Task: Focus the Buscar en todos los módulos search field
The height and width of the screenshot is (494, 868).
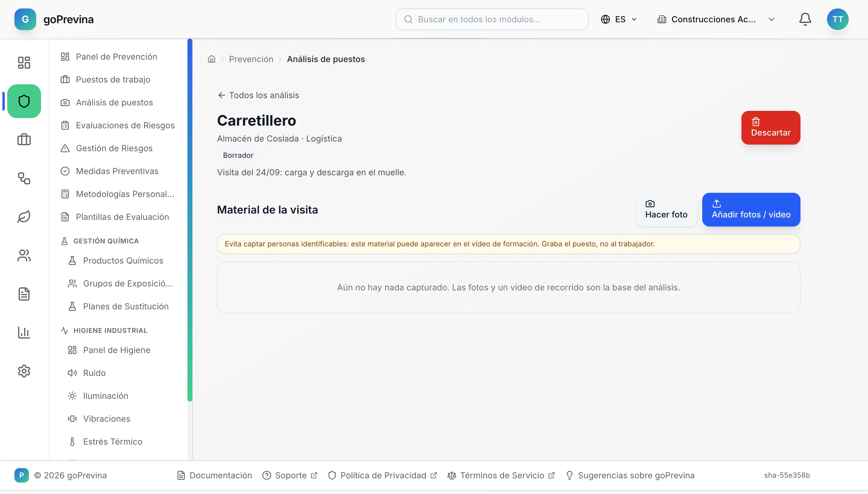Action: [x=492, y=19]
